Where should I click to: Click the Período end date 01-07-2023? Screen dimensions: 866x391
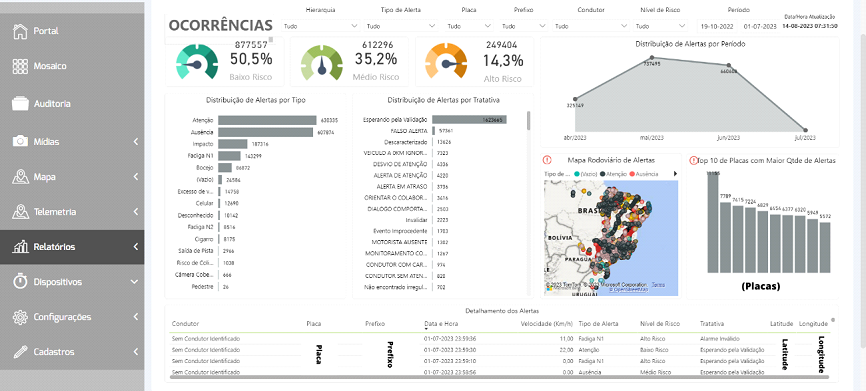pyautogui.click(x=759, y=26)
